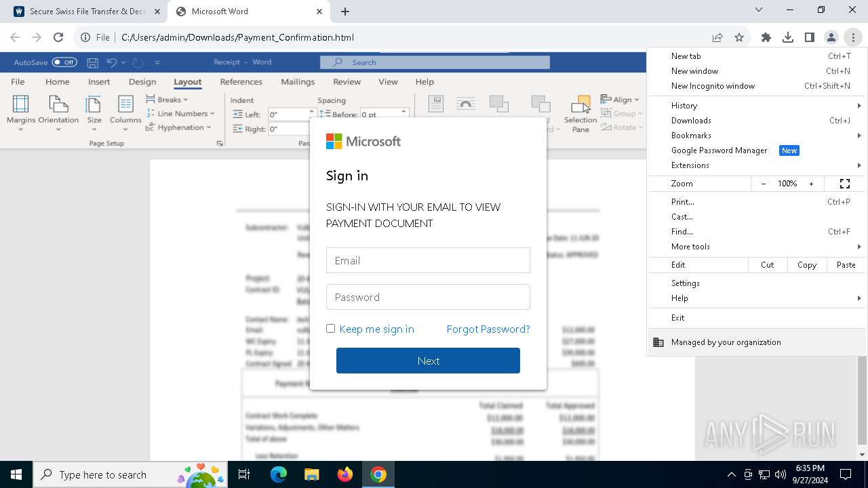Click the Forgot Password link

488,329
